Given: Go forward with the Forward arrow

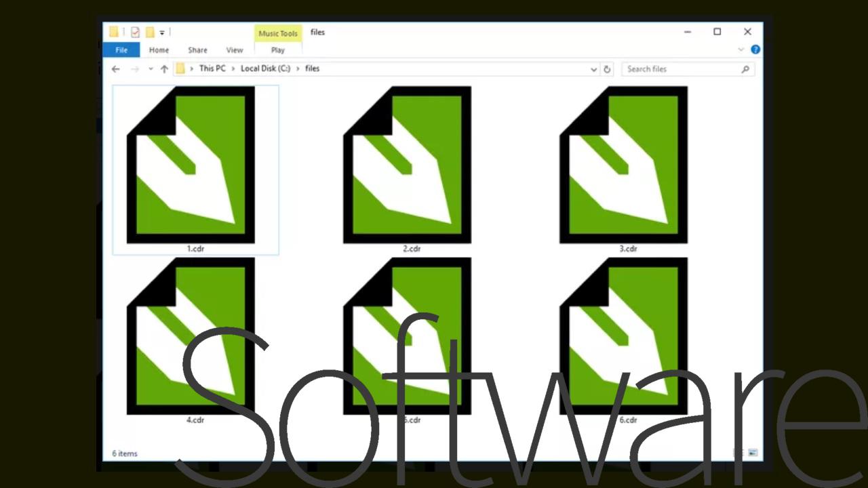Looking at the screenshot, I should pos(135,69).
